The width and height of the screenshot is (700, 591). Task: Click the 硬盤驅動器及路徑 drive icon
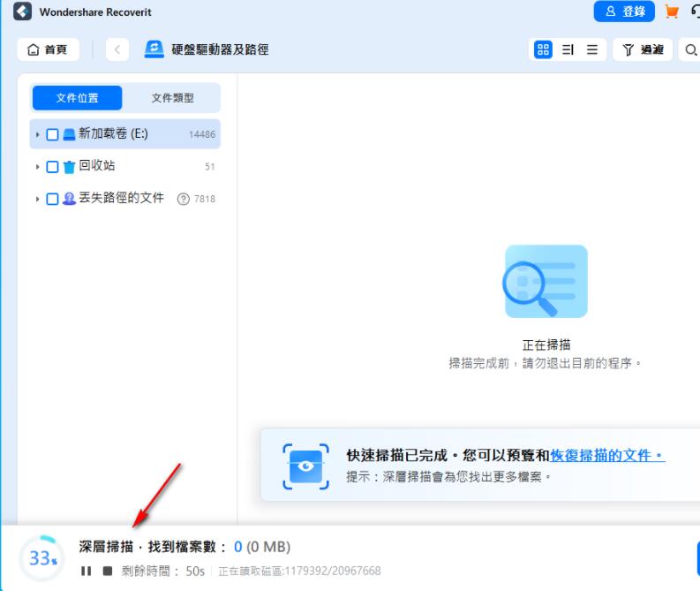click(154, 49)
